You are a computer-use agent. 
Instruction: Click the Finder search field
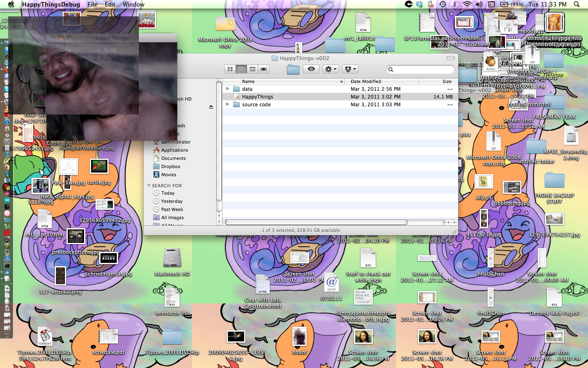point(421,70)
